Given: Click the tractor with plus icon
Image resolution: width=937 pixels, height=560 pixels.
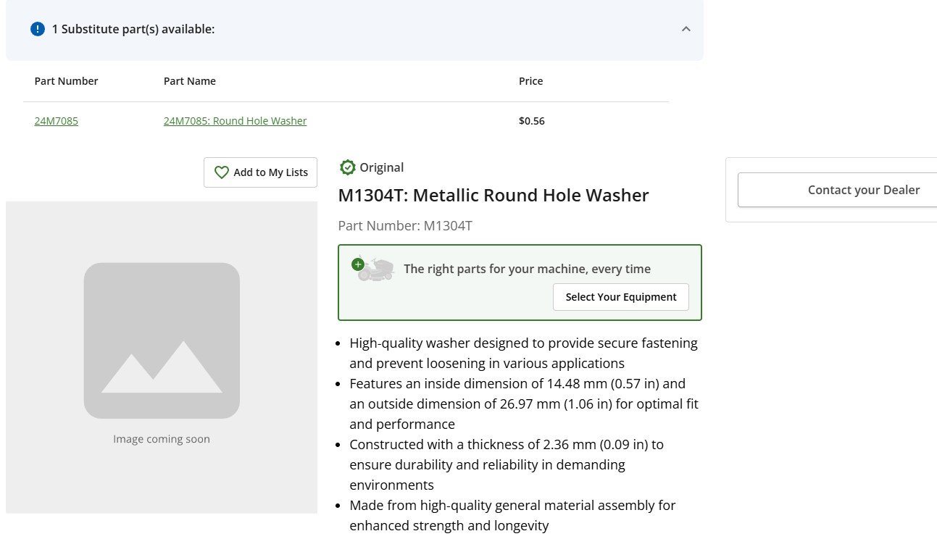Looking at the screenshot, I should tap(372, 269).
